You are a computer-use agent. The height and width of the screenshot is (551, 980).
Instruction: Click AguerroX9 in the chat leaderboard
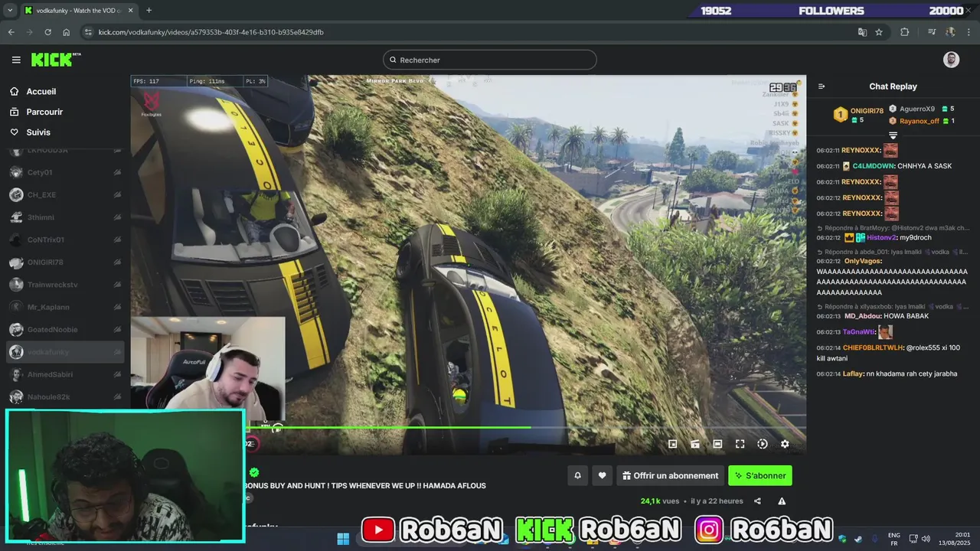click(x=916, y=109)
